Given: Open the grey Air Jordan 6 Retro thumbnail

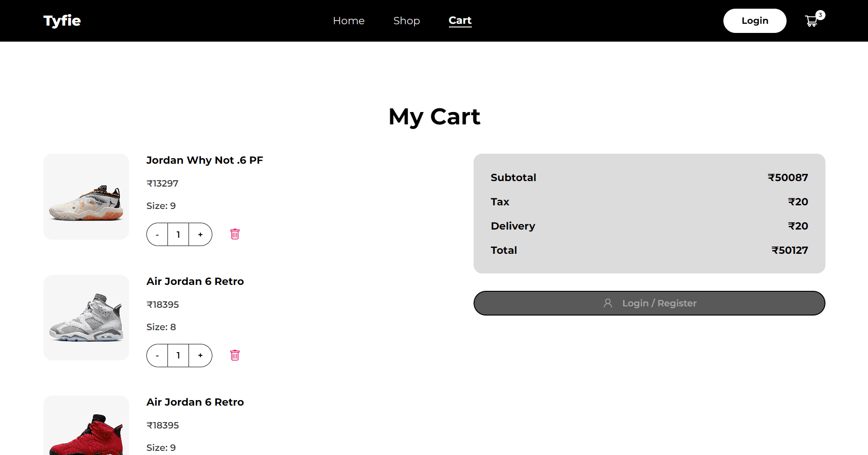Looking at the screenshot, I should [86, 317].
